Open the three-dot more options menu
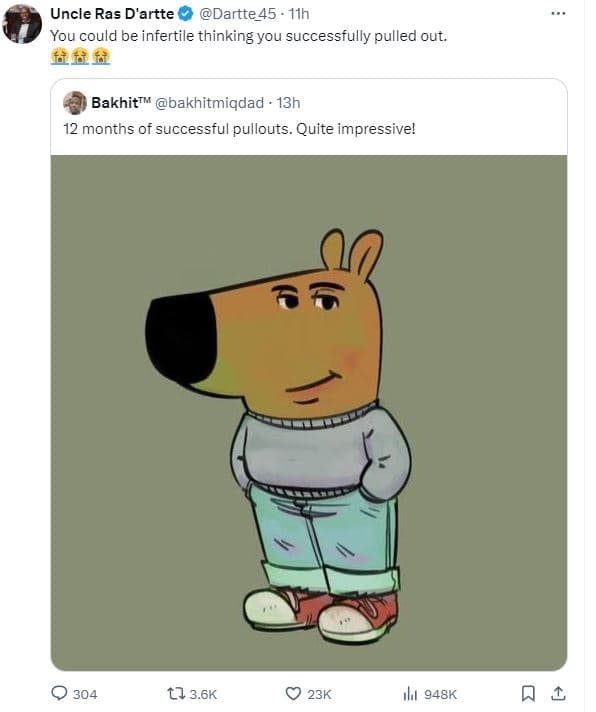Viewport: 596px width, 712px height. pos(558,14)
